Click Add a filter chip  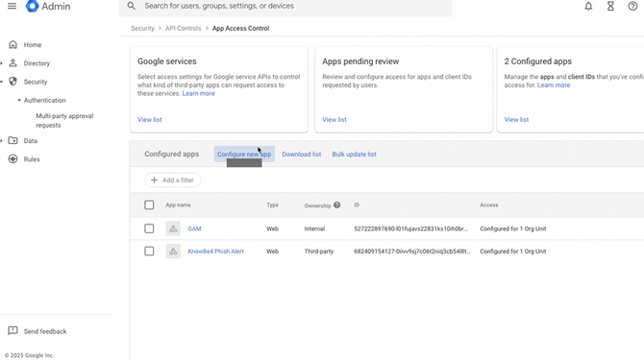click(x=172, y=180)
